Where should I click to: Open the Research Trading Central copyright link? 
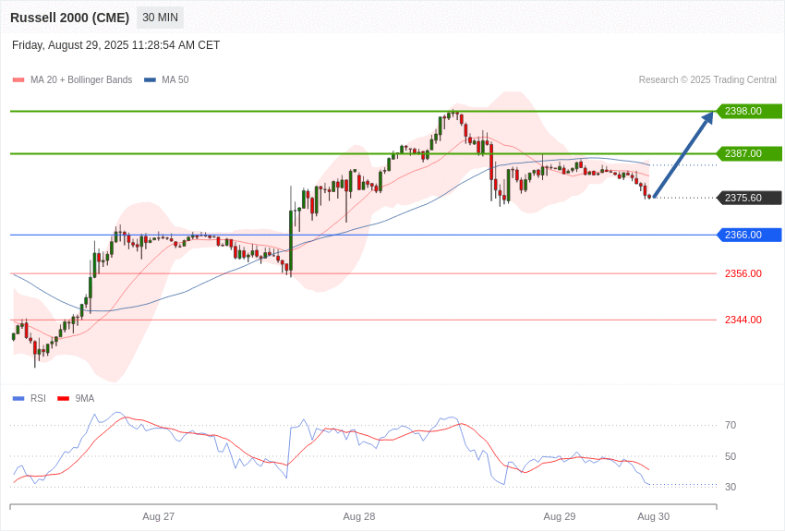coord(707,79)
